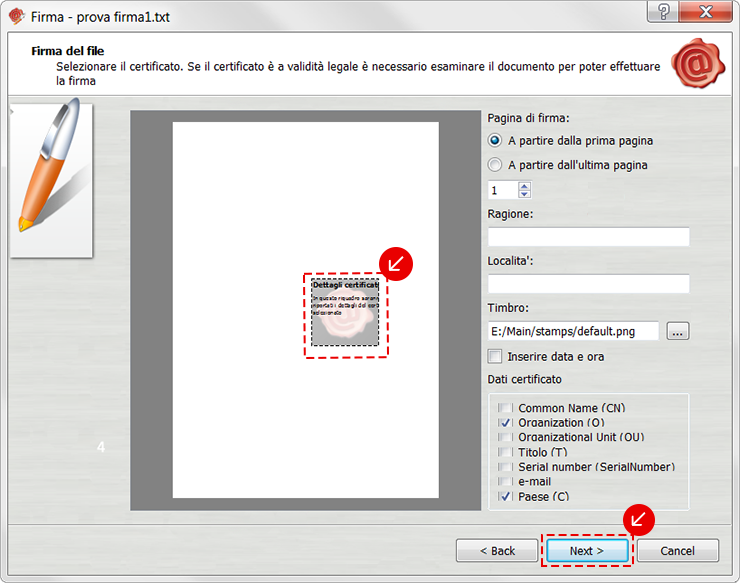Screen dimensions: 740x583
Task: Enable 'Inserire data e ora' checkbox
Action: tap(495, 356)
